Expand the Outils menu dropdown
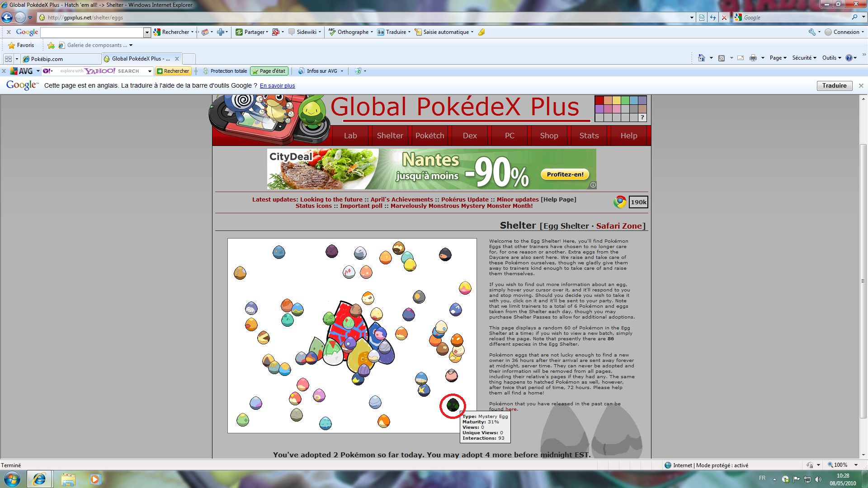Screen dimensions: 868x488 [x=832, y=58]
